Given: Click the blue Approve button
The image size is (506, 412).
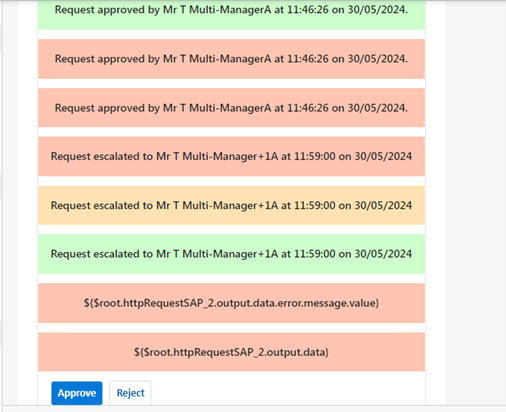Looking at the screenshot, I should pos(77,393).
